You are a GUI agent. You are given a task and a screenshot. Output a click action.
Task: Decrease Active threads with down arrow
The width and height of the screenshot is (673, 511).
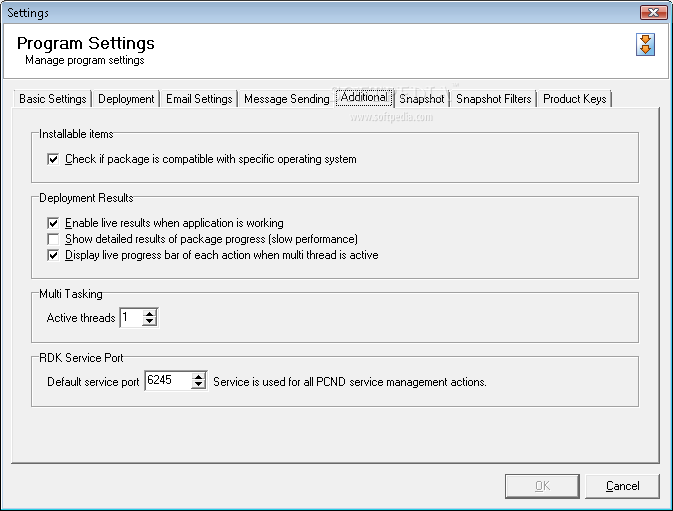[x=149, y=322]
